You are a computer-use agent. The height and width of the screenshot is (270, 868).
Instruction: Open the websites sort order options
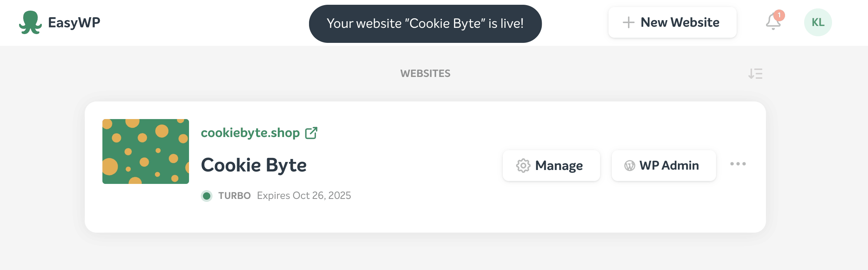coord(755,74)
